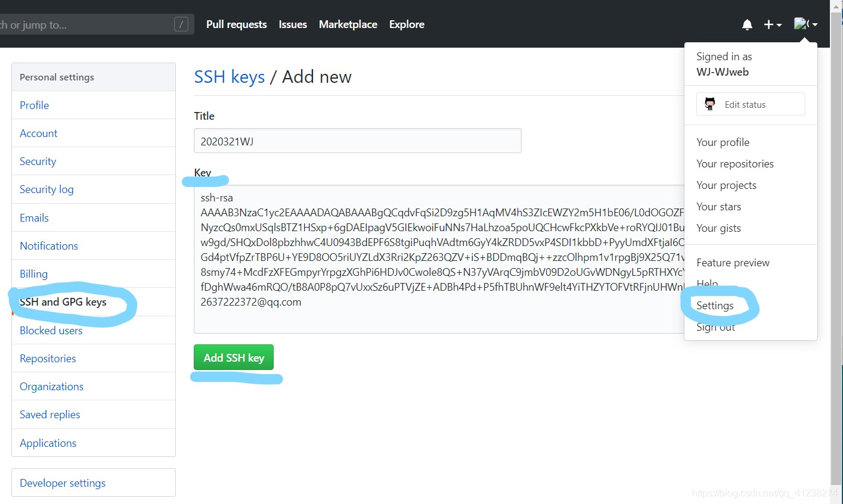Image resolution: width=843 pixels, height=504 pixels.
Task: Click the WJ-WJweb username text
Action: click(723, 72)
